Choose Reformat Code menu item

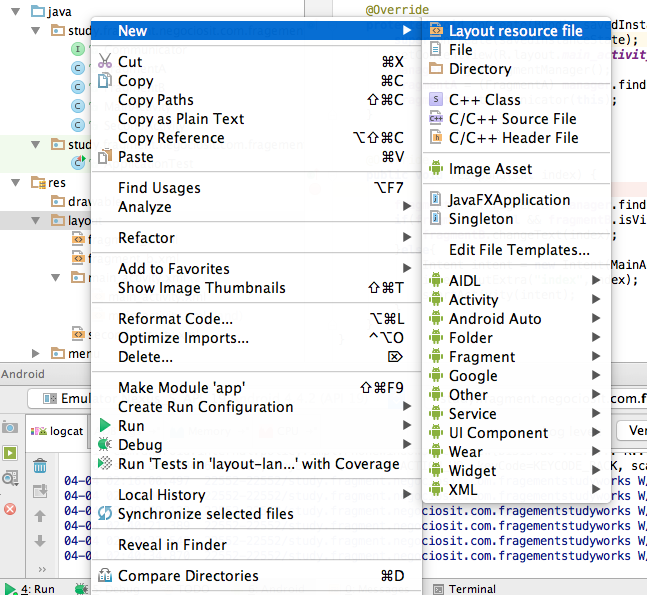pyautogui.click(x=175, y=319)
